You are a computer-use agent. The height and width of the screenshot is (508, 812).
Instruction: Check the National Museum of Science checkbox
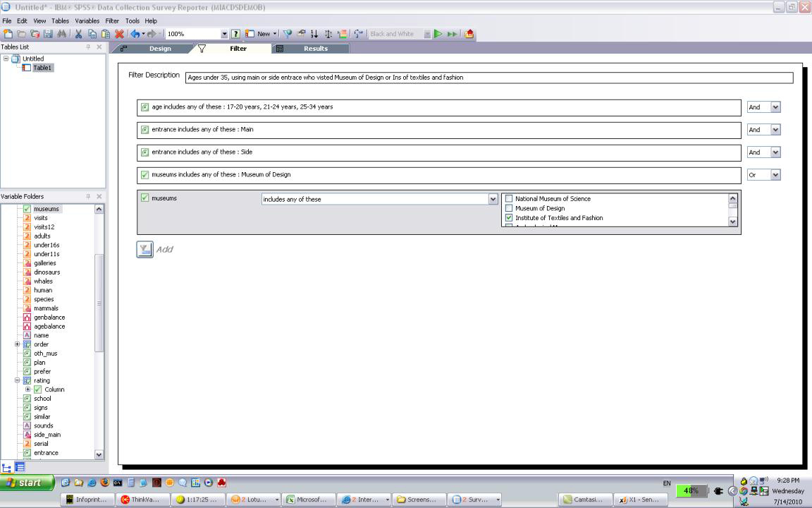509,199
